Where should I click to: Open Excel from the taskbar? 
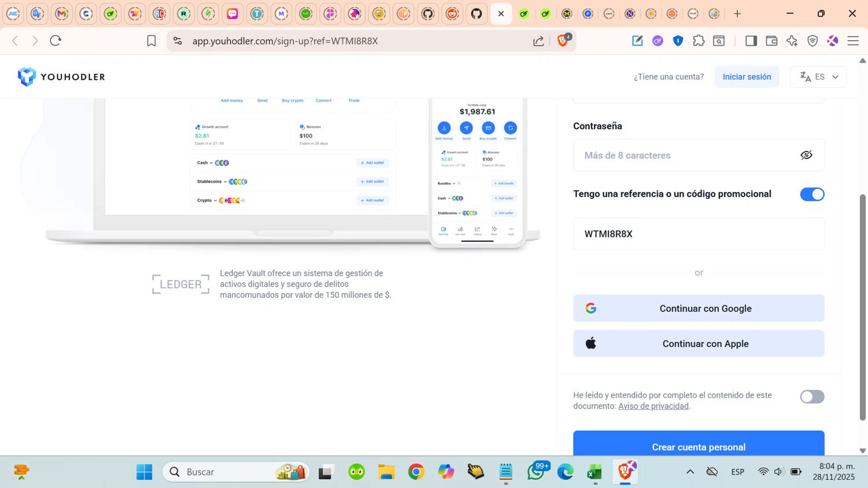595,472
